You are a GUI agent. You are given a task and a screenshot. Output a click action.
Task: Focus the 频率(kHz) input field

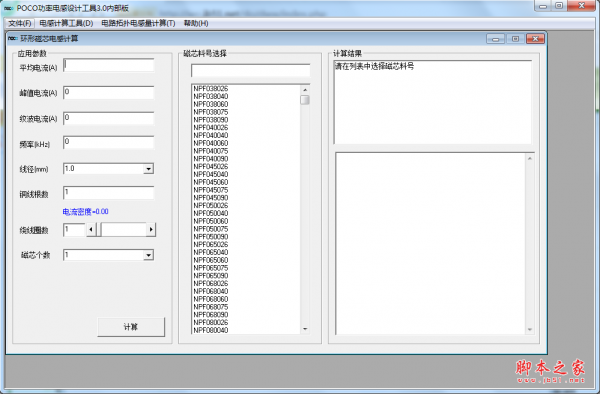coord(109,142)
